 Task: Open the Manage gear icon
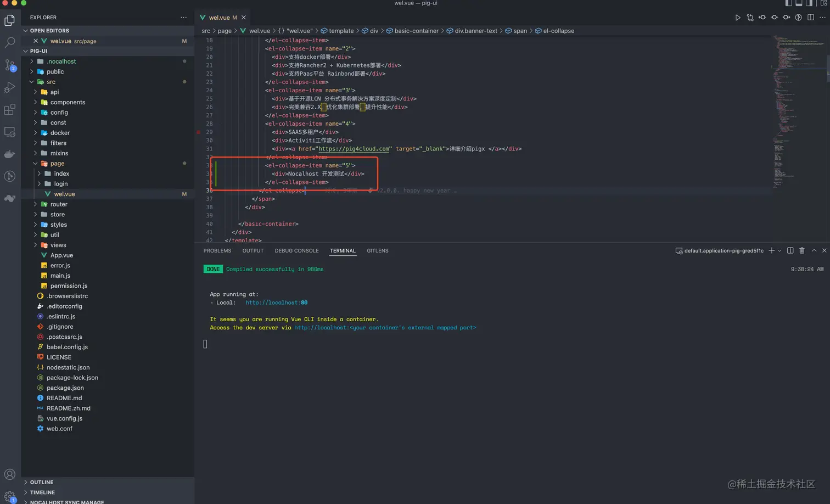click(10, 497)
